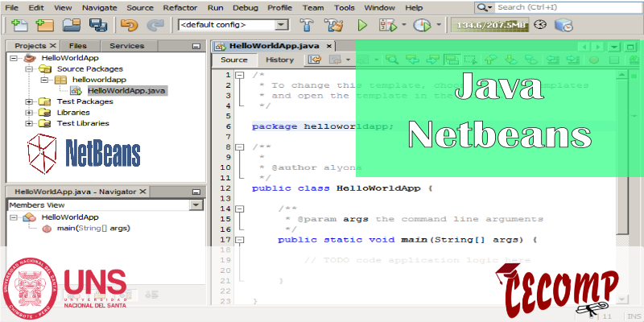Select the HelloWorldApp.java editor tab
This screenshot has height=322, width=644.
pos(274,46)
